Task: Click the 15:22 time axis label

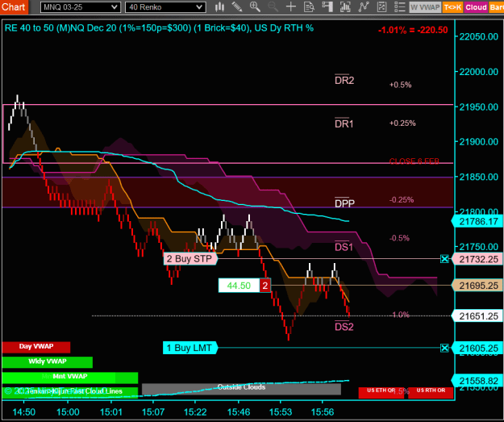Action: point(195,412)
